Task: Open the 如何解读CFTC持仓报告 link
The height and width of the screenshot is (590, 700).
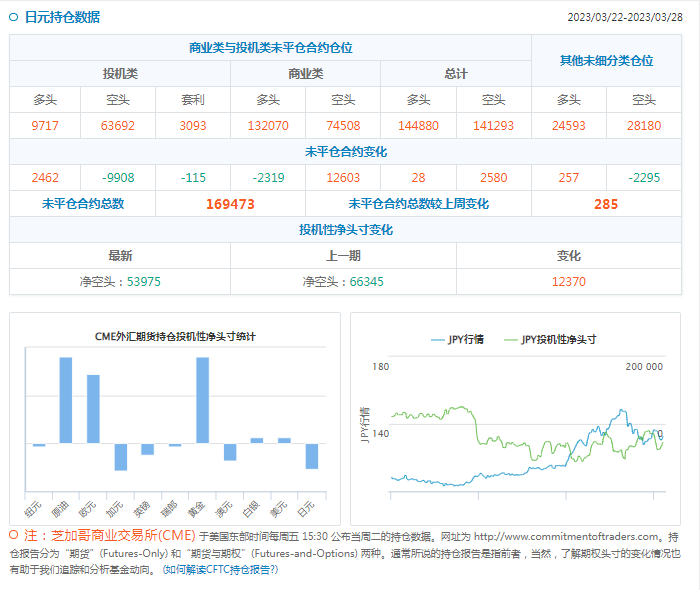Action: tap(221, 569)
